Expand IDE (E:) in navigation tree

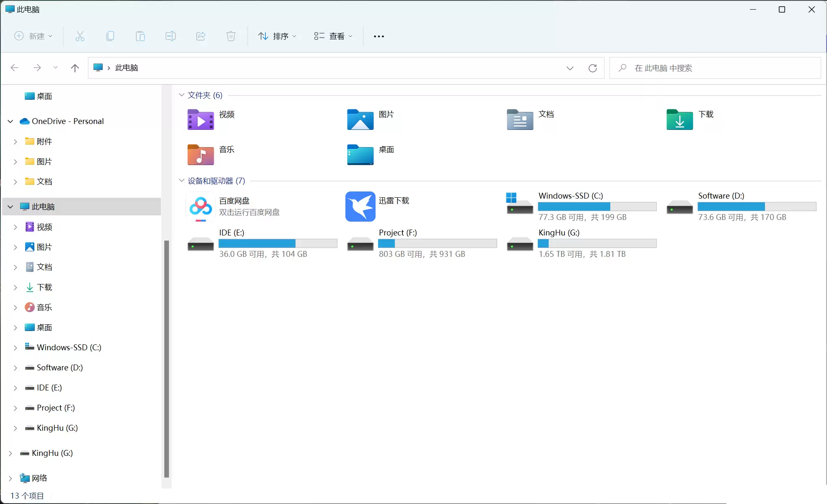(16, 388)
